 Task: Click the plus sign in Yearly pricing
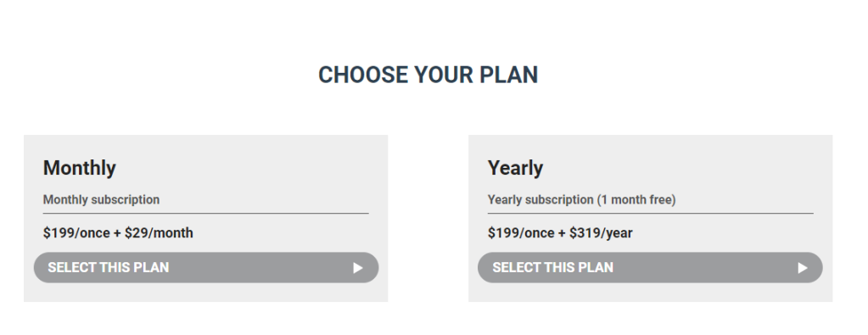(x=562, y=234)
